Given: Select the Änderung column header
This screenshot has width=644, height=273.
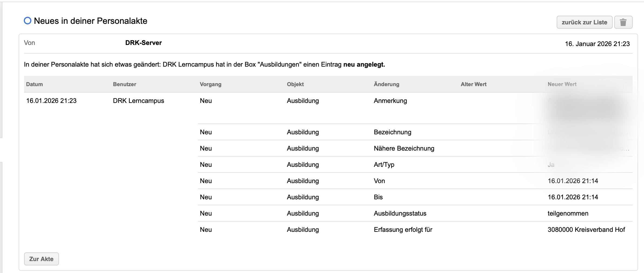Looking at the screenshot, I should tap(386, 84).
